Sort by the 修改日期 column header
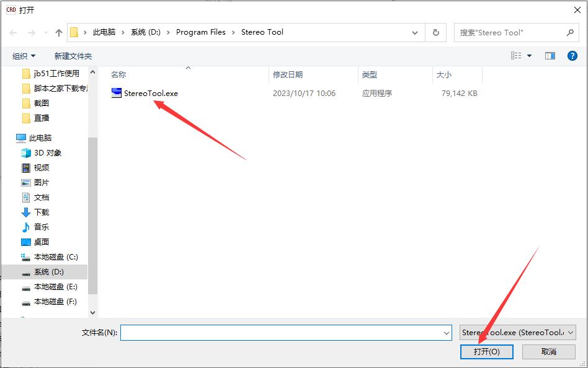588x368 pixels. 288,74
